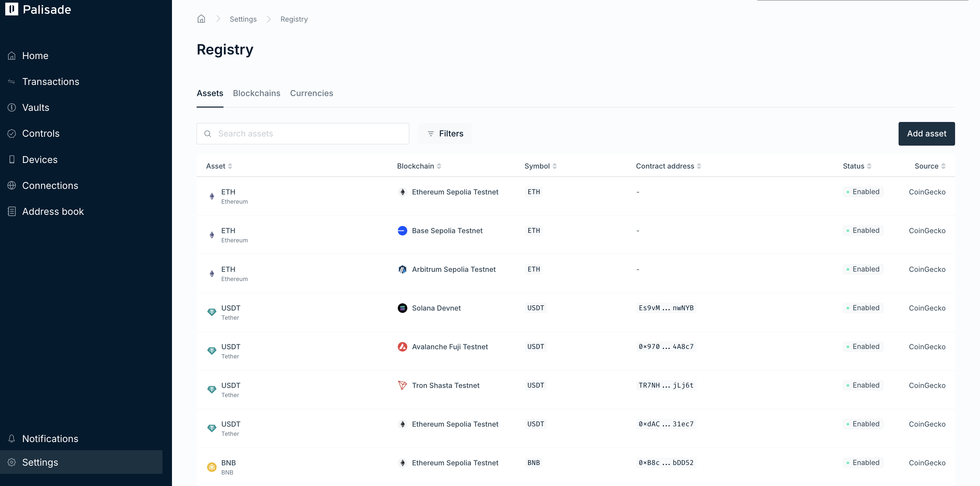Click ETH icon in Ethereum Sepolia row
This screenshot has height=486, width=980.
[x=212, y=196]
